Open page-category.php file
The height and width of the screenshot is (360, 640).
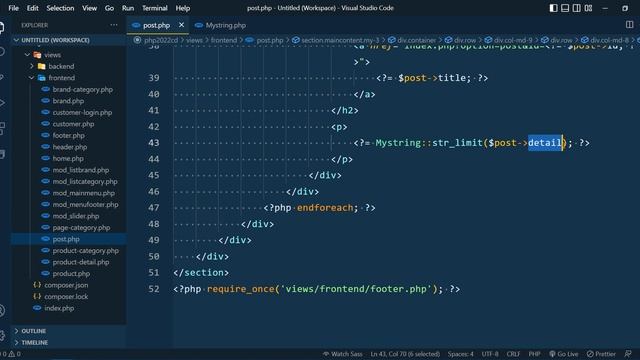click(81, 227)
